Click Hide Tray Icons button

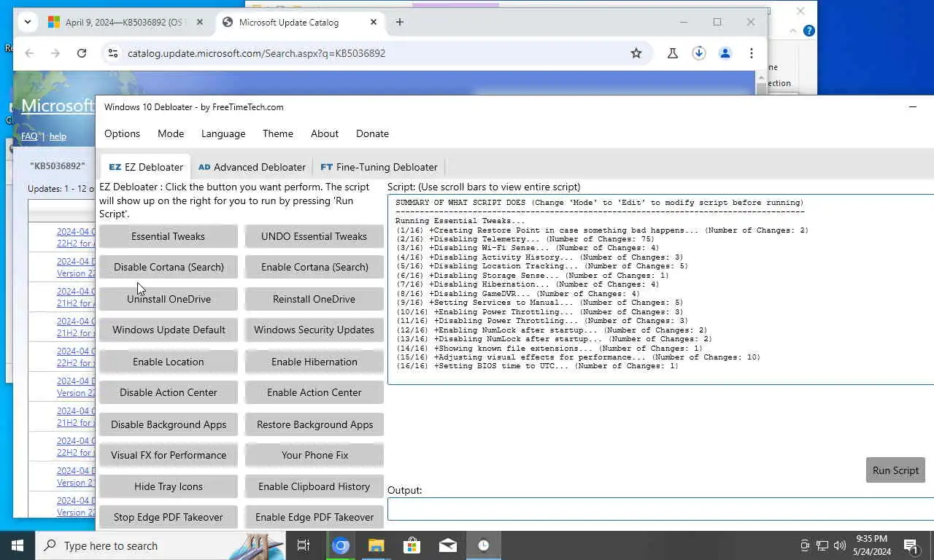click(169, 486)
